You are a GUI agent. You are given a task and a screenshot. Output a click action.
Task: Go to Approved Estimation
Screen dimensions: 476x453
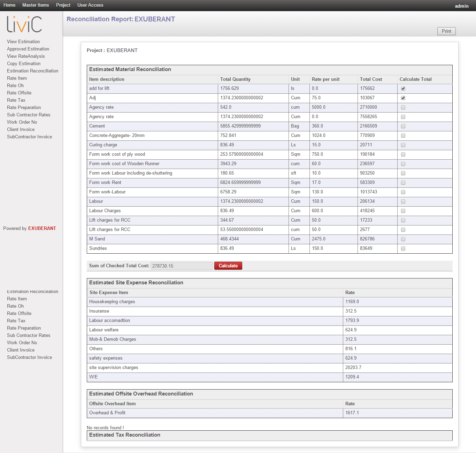coord(28,49)
